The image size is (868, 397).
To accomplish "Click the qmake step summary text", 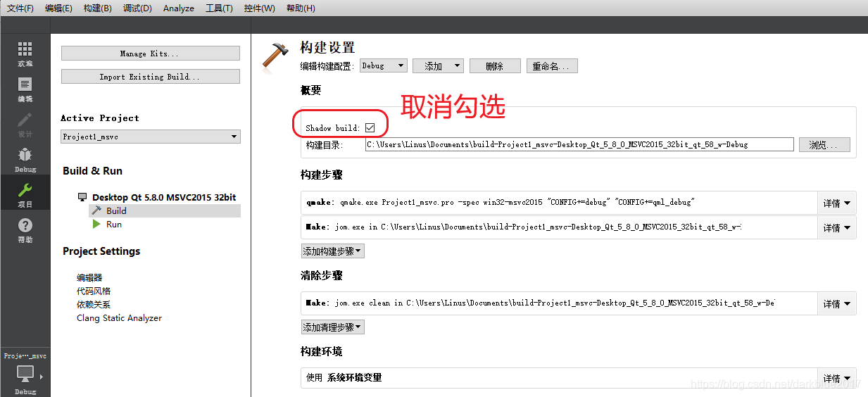I will [x=501, y=202].
